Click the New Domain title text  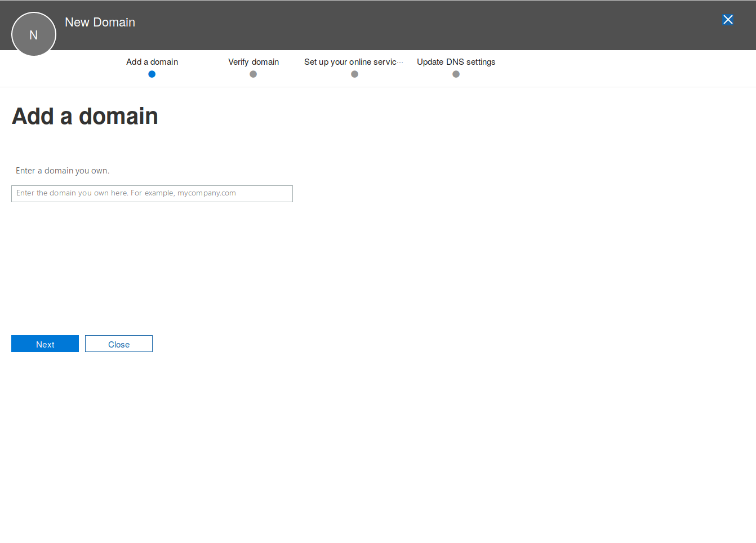pyautogui.click(x=100, y=23)
